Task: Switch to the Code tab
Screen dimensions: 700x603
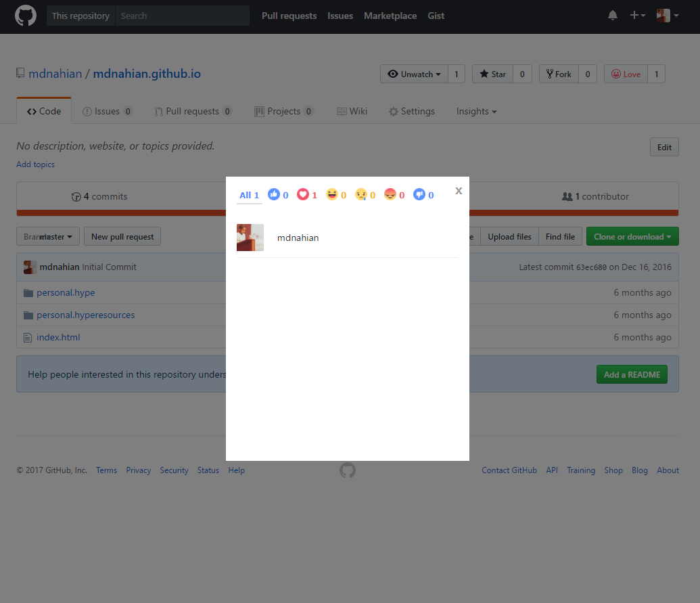Action: (44, 111)
